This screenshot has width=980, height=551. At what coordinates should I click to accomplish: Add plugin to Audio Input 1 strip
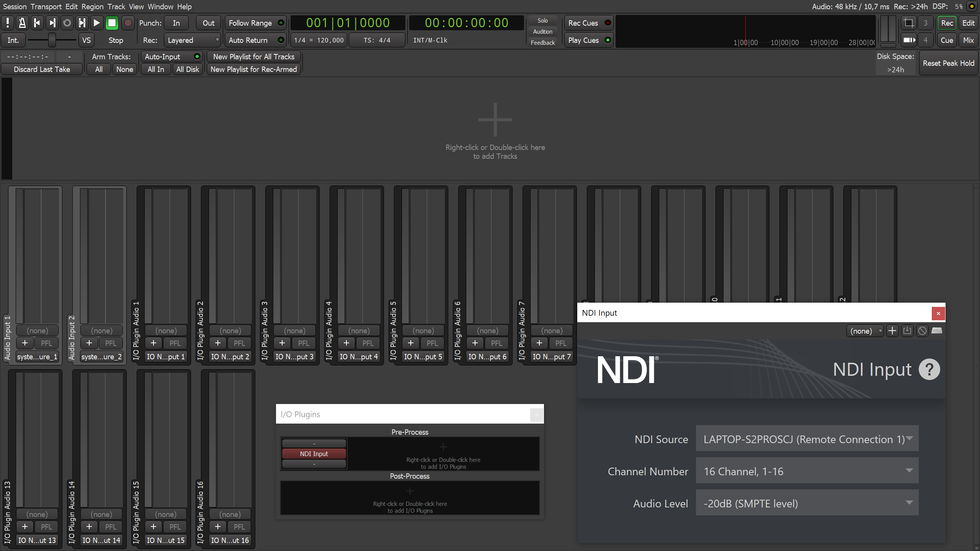pos(25,343)
